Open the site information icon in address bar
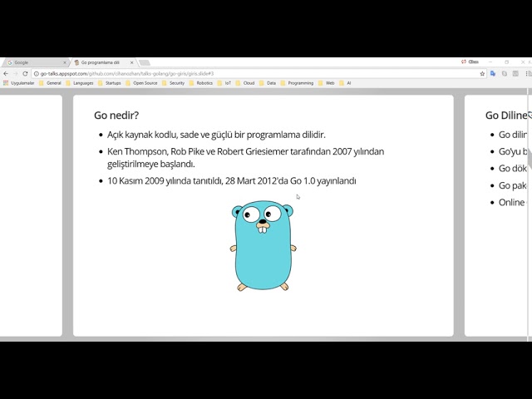This screenshot has height=399, width=532. [37, 74]
